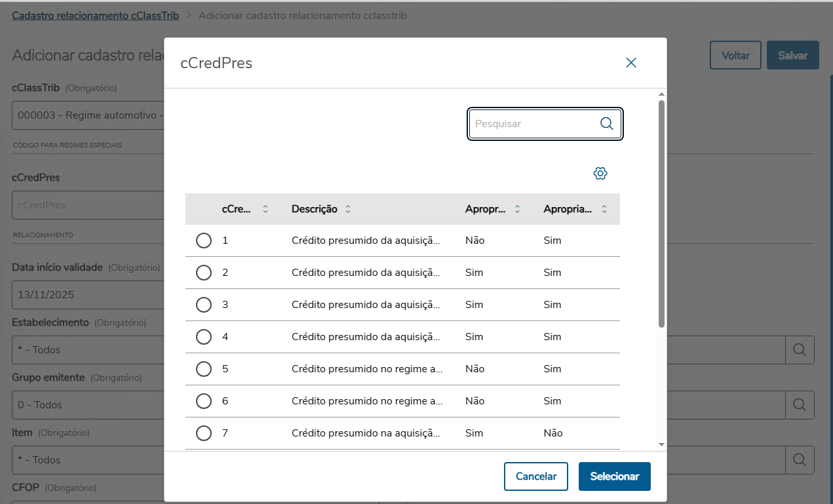
Task: Select radio button for cCredPres row 3
Action: (204, 305)
